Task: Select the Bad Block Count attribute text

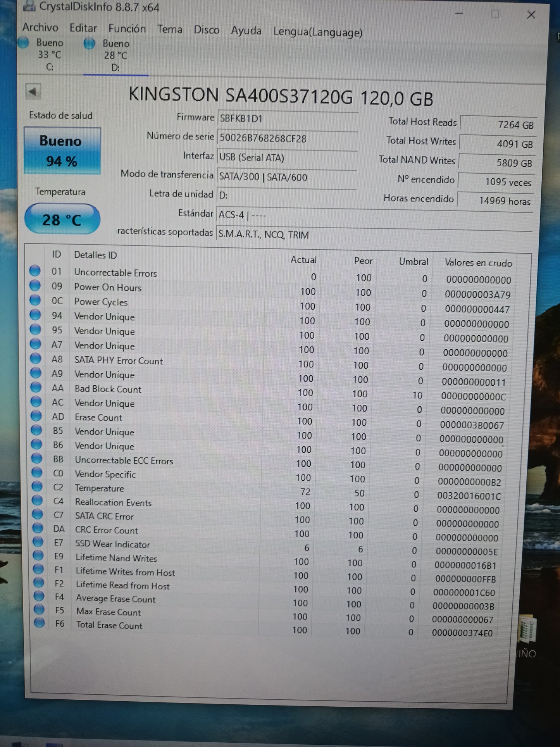Action: coord(108,389)
